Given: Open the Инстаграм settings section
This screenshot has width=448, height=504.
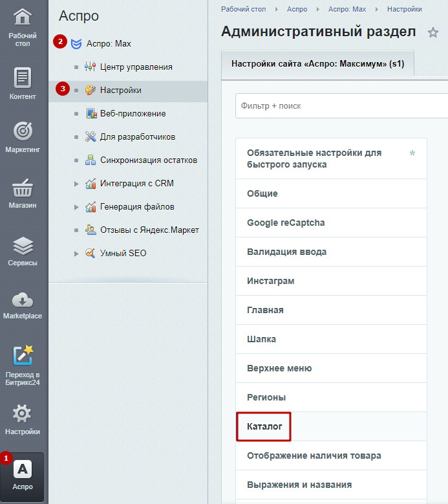Looking at the screenshot, I should [x=331, y=281].
